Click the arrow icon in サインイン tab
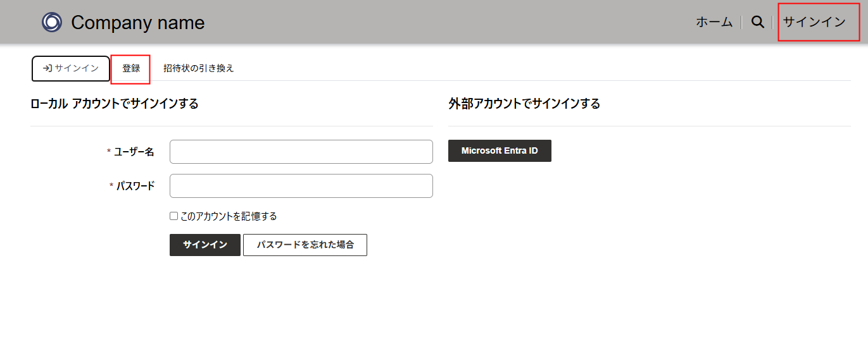Image resolution: width=868 pixels, height=337 pixels. pyautogui.click(x=47, y=68)
